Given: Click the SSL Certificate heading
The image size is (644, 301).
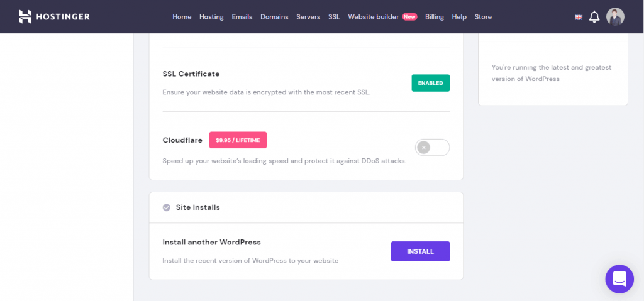Looking at the screenshot, I should pyautogui.click(x=191, y=74).
